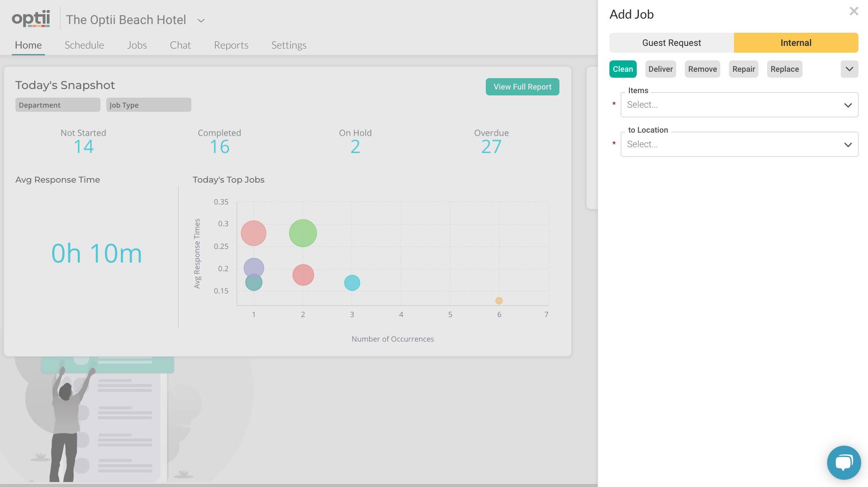The height and width of the screenshot is (487, 868).
Task: Open the Job Type filter dropdown
Action: coord(149,105)
